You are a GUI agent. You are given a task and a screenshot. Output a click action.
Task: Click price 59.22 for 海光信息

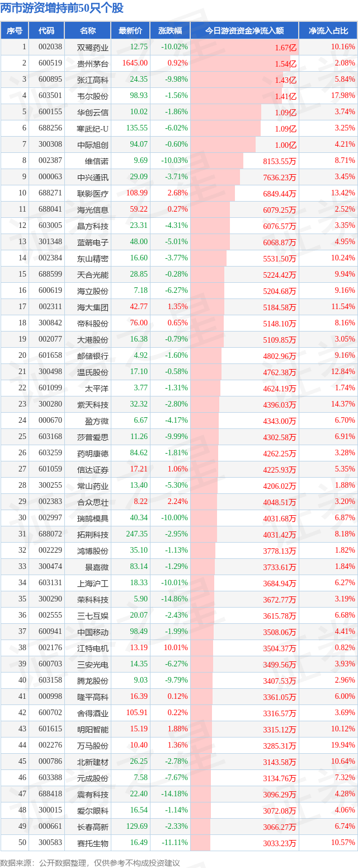click(139, 209)
